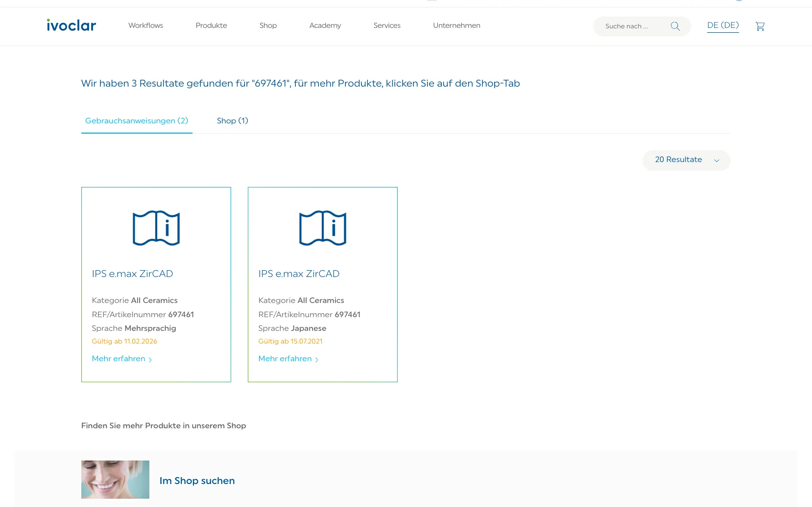812x507 pixels.
Task: Click the text Sprache Japanese
Action: (x=292, y=328)
